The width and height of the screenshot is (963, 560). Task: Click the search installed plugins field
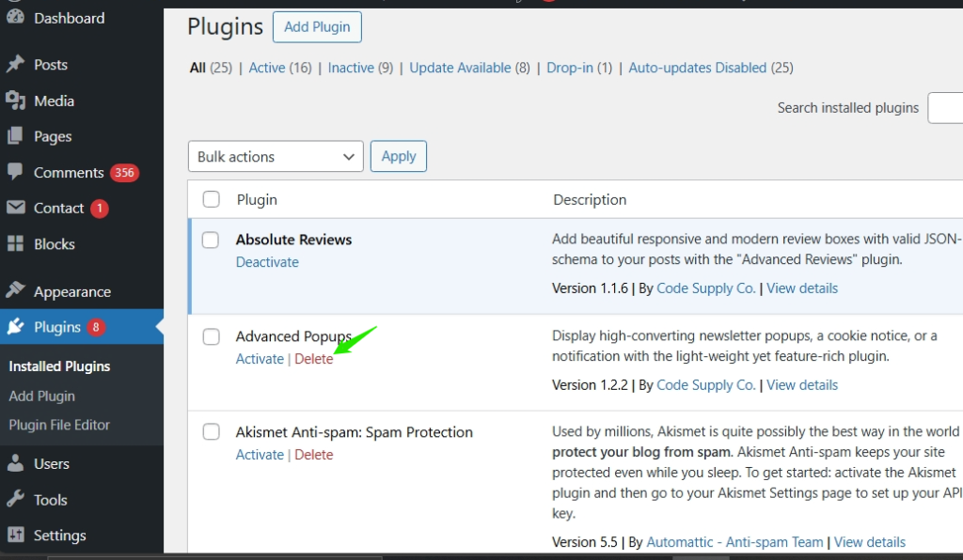click(945, 108)
